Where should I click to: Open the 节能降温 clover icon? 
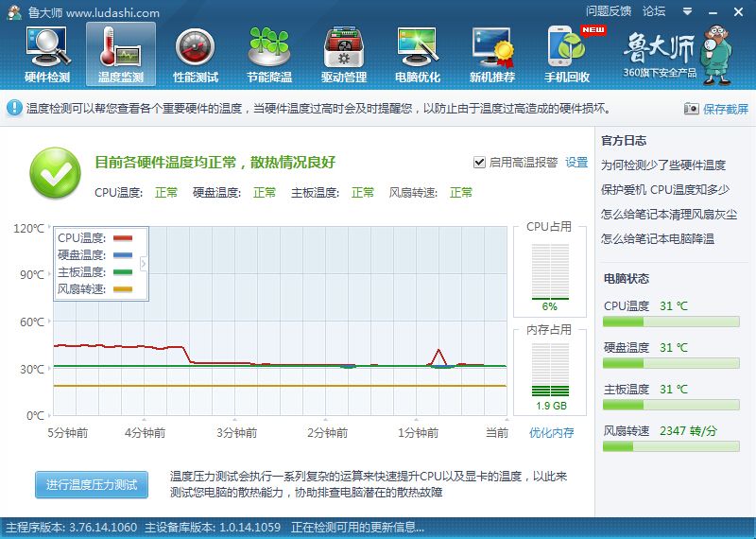(x=269, y=55)
